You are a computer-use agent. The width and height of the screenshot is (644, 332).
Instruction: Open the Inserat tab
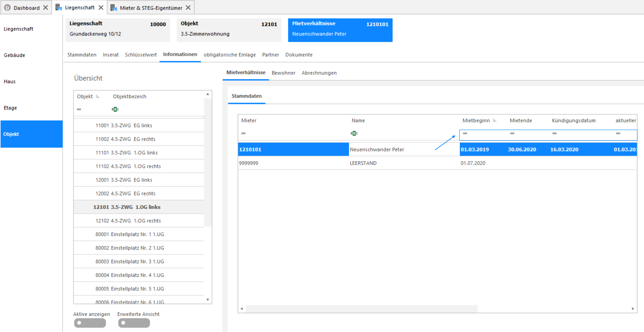coord(110,55)
